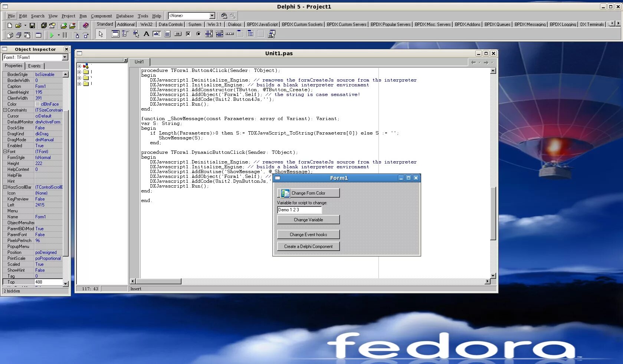Image resolution: width=623 pixels, height=364 pixels.
Task: Select the Label component icon
Action: tap(147, 34)
